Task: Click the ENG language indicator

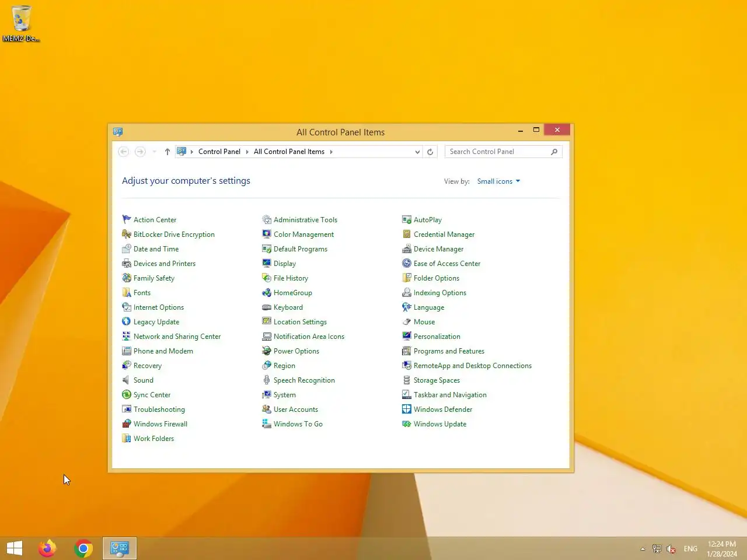Action: [690, 549]
